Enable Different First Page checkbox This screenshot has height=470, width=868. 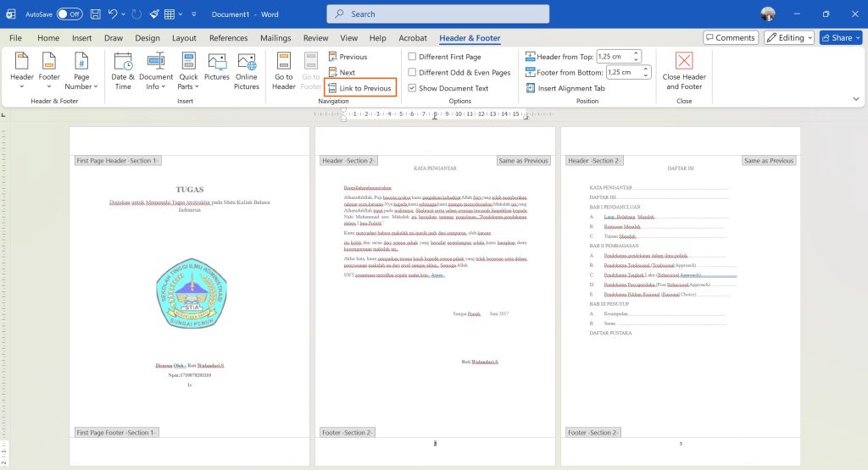pos(412,57)
